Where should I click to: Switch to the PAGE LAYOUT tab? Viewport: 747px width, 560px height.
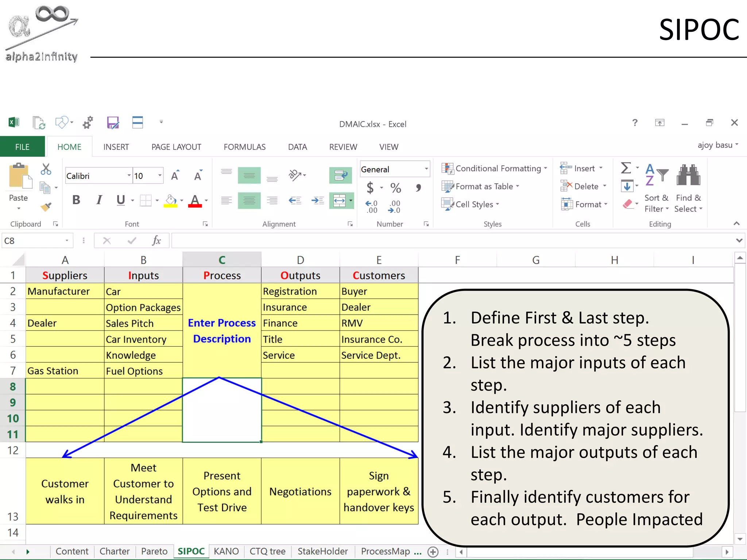[x=176, y=147]
